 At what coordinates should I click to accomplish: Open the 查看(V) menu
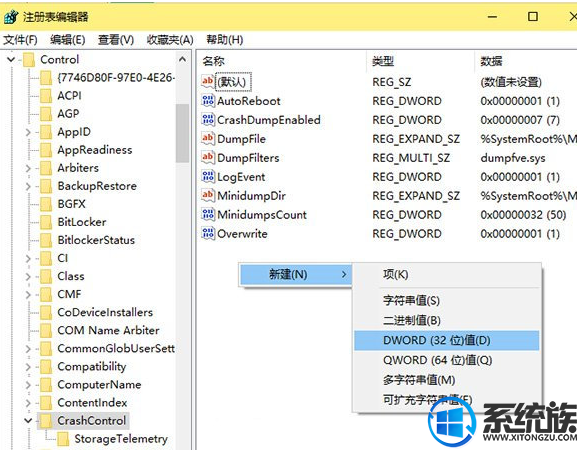click(116, 39)
